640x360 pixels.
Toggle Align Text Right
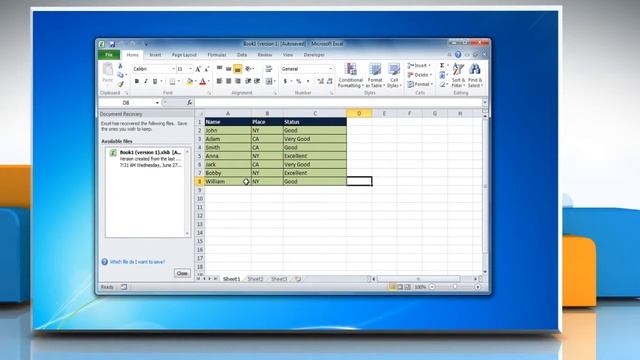[x=238, y=81]
